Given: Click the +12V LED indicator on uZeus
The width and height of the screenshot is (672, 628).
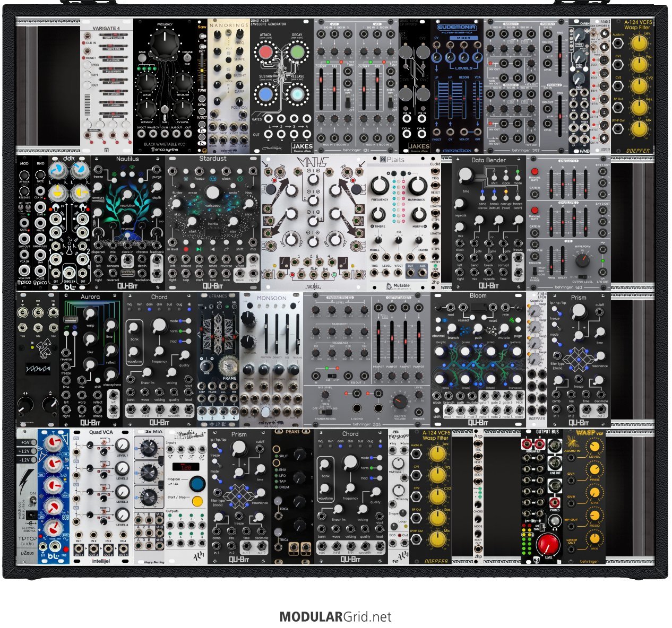Looking at the screenshot, I should [x=35, y=451].
